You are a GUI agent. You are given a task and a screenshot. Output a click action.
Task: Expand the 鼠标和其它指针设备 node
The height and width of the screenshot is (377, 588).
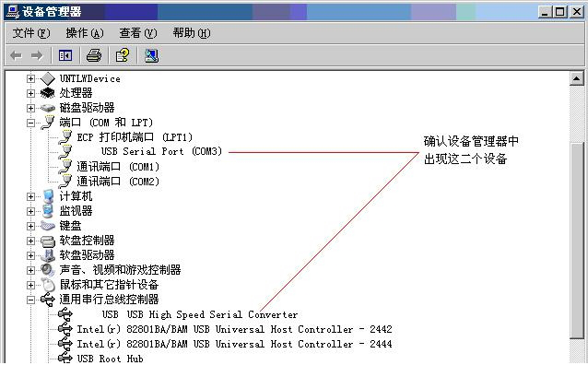click(x=30, y=285)
